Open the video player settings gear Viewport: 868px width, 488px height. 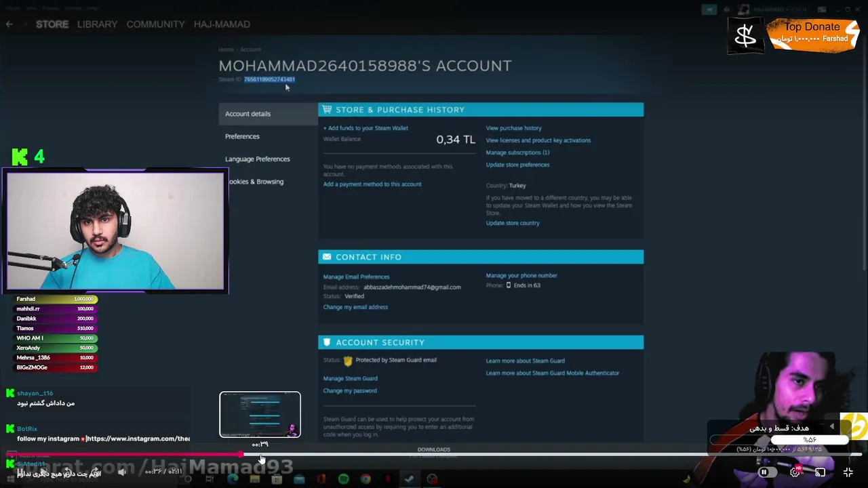795,472
